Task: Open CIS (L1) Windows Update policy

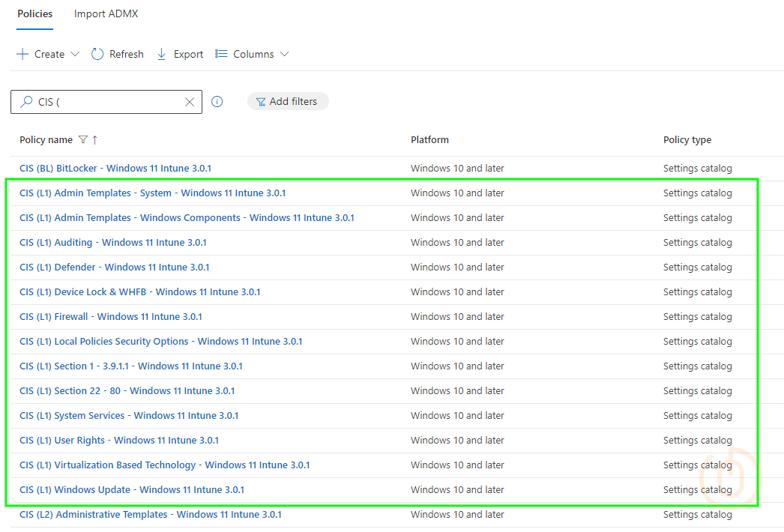Action: (132, 490)
